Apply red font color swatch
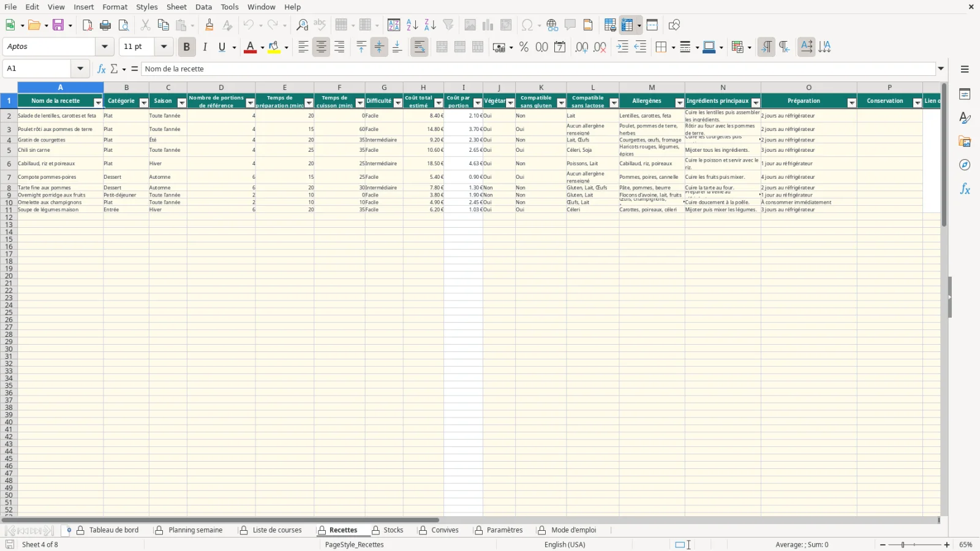This screenshot has width=980, height=551. coord(250,47)
